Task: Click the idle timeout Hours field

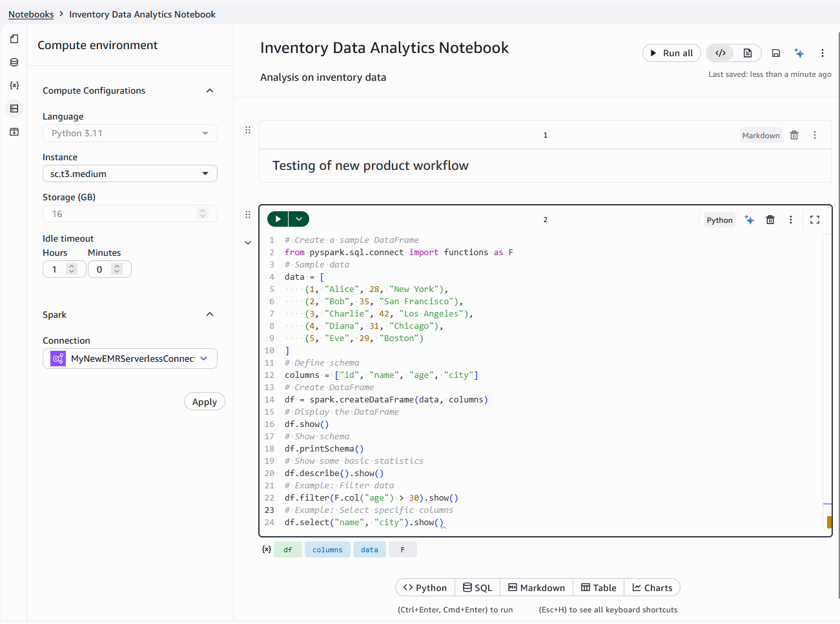Action: pyautogui.click(x=64, y=269)
